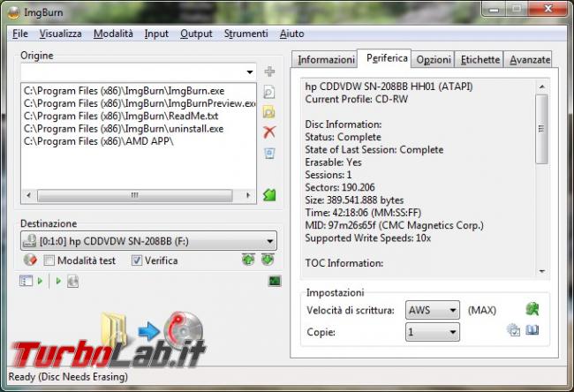Minimize the ImgBurn window

pos(494,9)
